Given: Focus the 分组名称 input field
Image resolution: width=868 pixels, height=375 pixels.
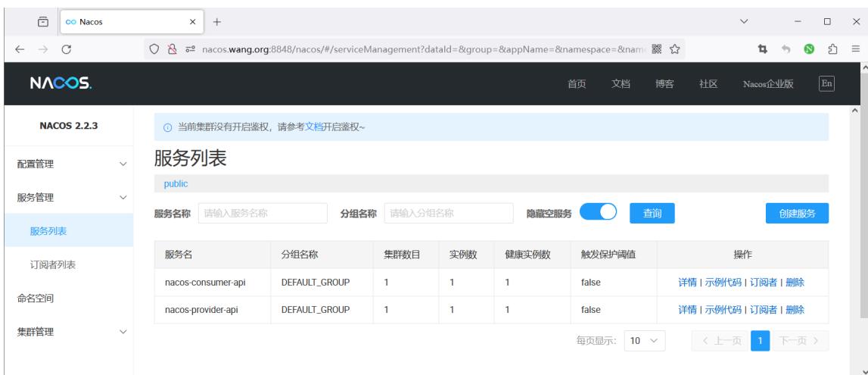Looking at the screenshot, I should (x=449, y=213).
